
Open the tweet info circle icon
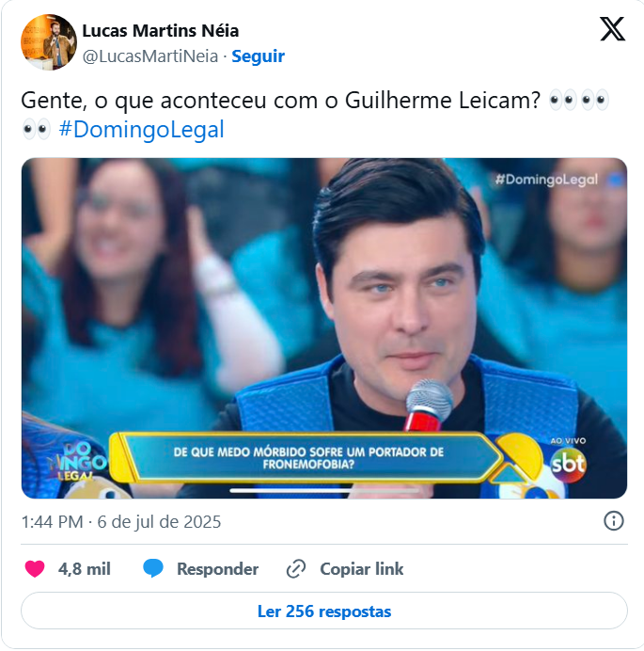[613, 520]
